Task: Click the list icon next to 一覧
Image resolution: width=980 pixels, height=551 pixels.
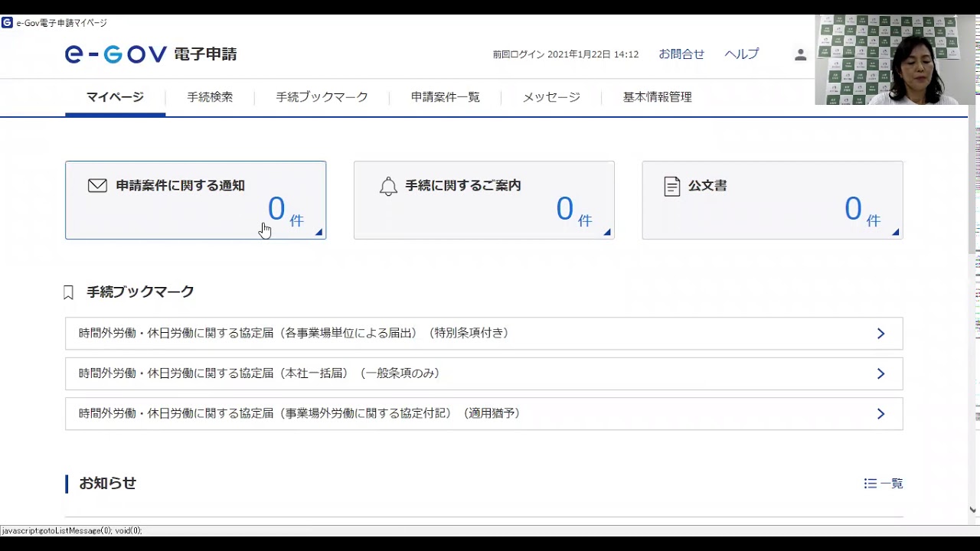Action: [870, 484]
